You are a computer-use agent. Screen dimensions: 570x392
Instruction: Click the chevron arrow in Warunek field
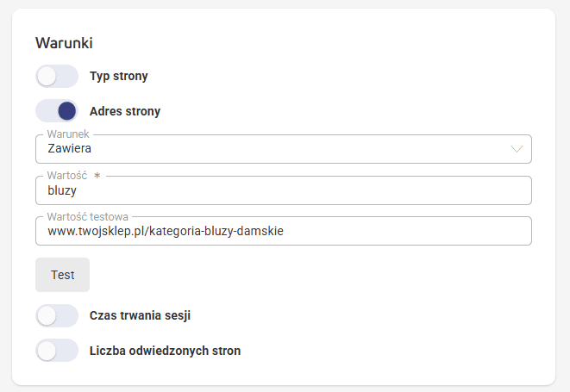coord(517,149)
